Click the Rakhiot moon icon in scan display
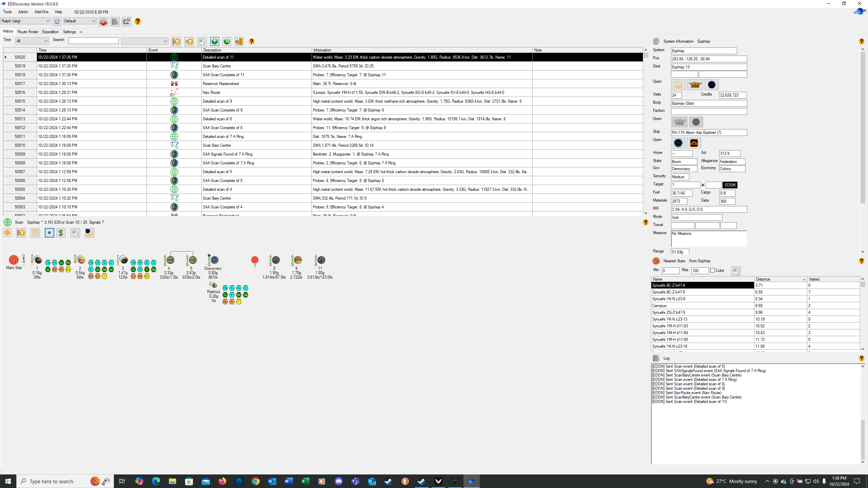This screenshot has width=868, height=488. coord(214,285)
